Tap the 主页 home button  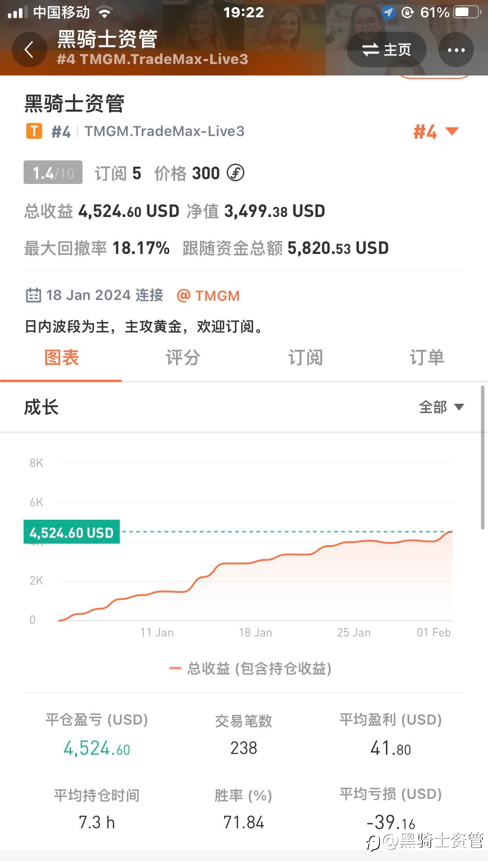coord(387,50)
